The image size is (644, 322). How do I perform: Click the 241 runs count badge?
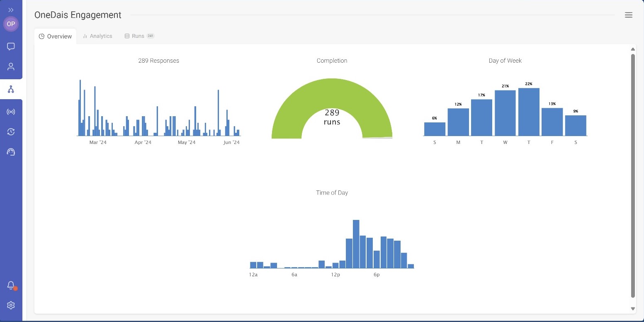150,36
